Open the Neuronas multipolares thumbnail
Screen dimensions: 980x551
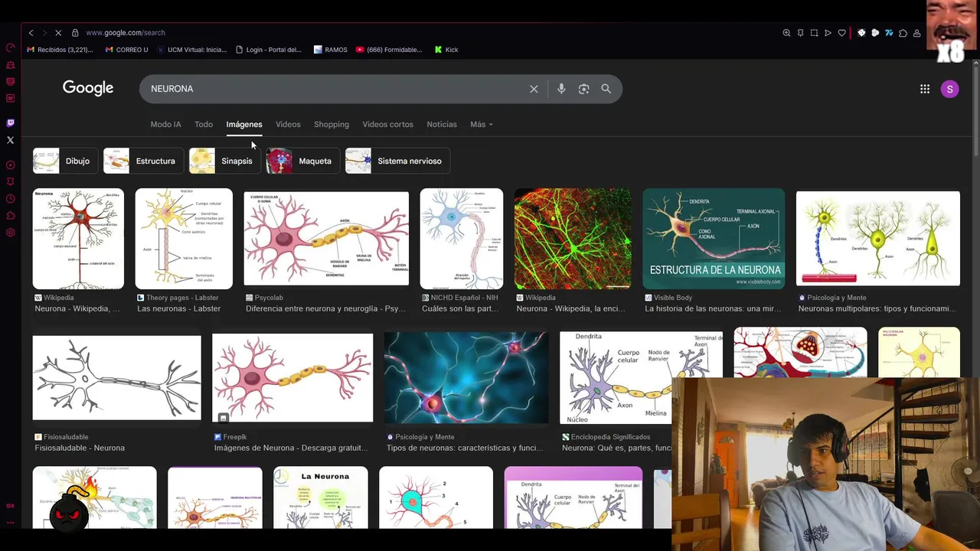pyautogui.click(x=877, y=239)
